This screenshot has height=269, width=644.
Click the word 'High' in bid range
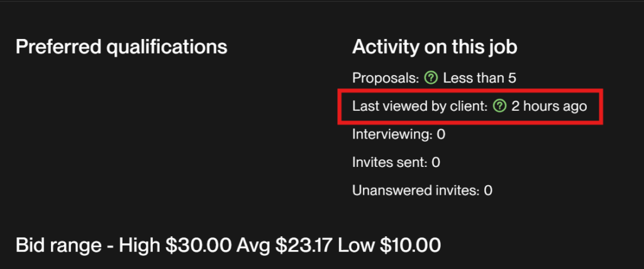(141, 244)
